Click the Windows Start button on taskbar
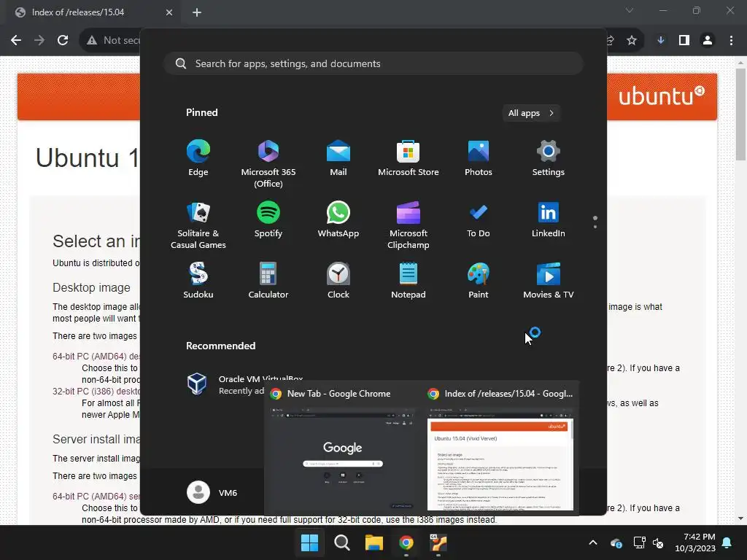The width and height of the screenshot is (747, 560). tap(309, 542)
